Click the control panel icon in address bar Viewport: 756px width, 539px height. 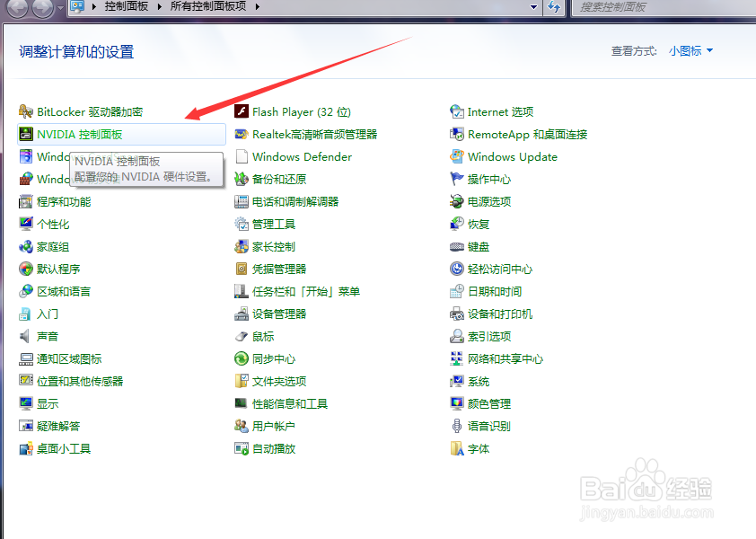click(x=77, y=6)
